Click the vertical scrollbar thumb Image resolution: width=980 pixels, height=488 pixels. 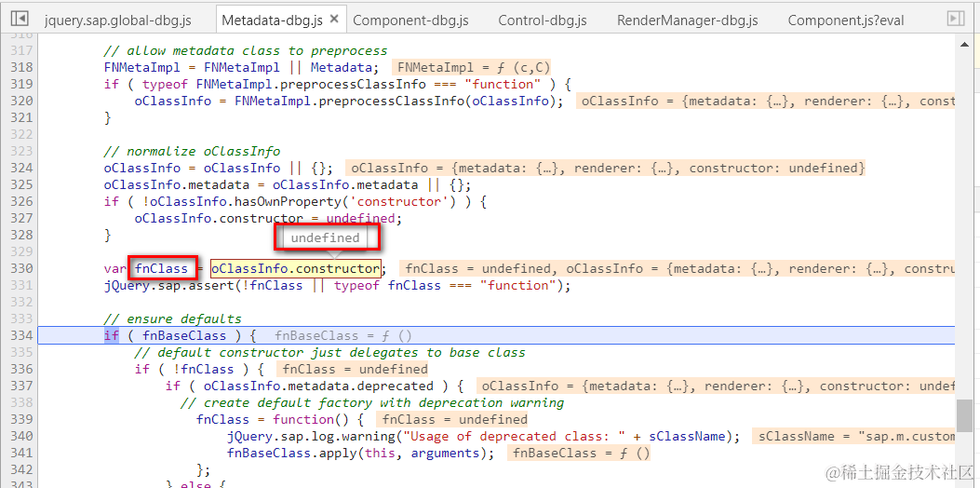click(964, 414)
